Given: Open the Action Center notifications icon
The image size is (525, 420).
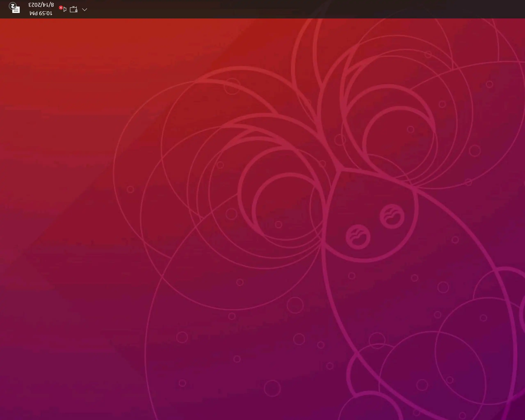Looking at the screenshot, I should 16,9.
